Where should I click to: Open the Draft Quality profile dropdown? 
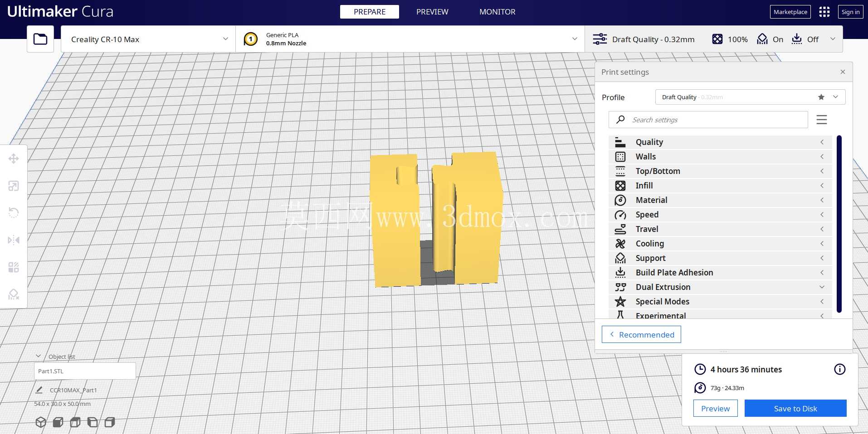coord(750,97)
